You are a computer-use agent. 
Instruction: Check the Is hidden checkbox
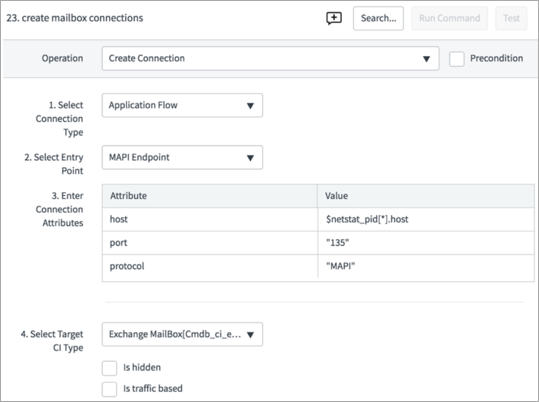tap(109, 368)
